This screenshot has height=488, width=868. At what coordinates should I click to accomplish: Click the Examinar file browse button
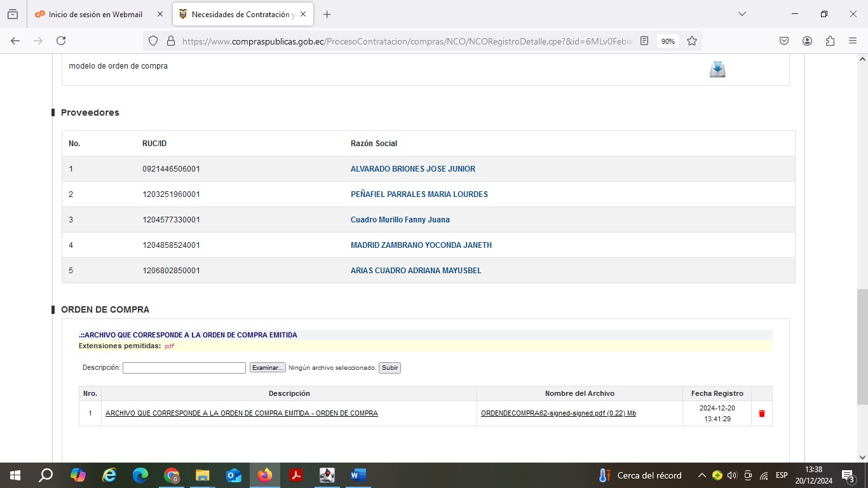(x=267, y=368)
